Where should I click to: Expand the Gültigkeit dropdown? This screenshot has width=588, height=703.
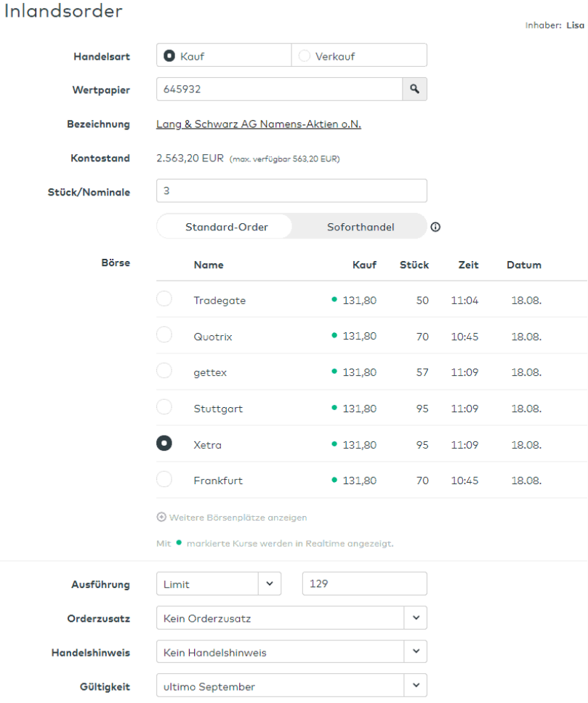pos(415,686)
